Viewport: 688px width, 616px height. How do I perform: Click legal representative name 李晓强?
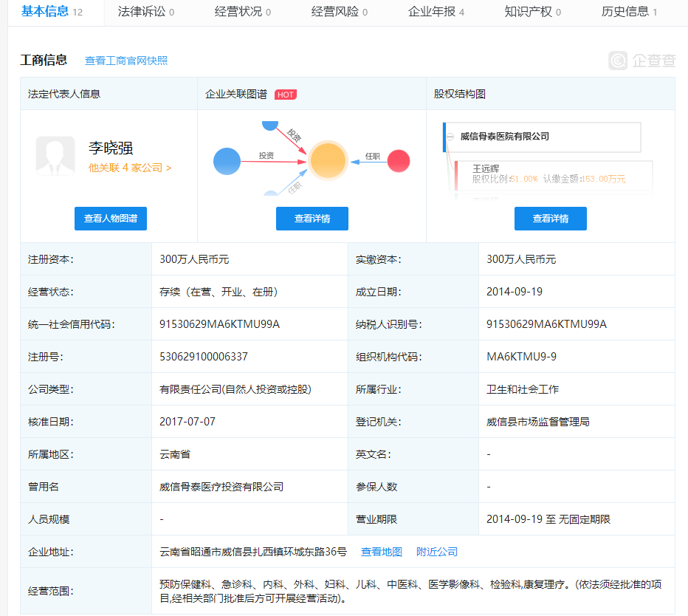tap(111, 148)
